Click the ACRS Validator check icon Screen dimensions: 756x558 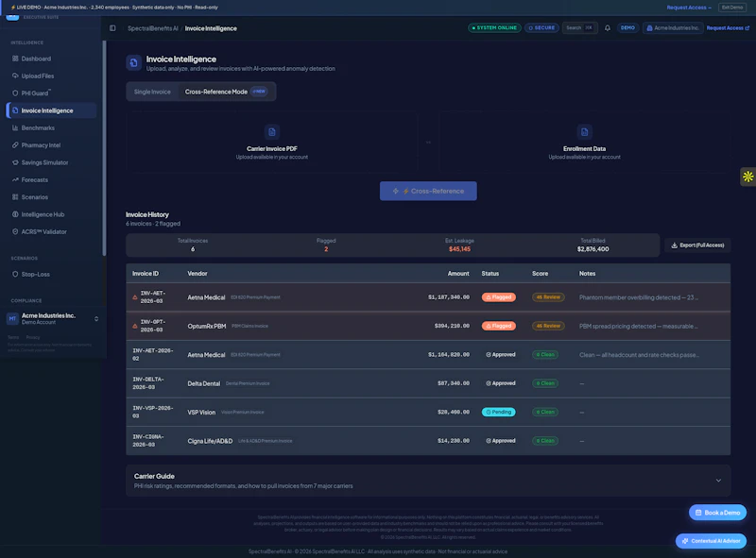(x=15, y=231)
